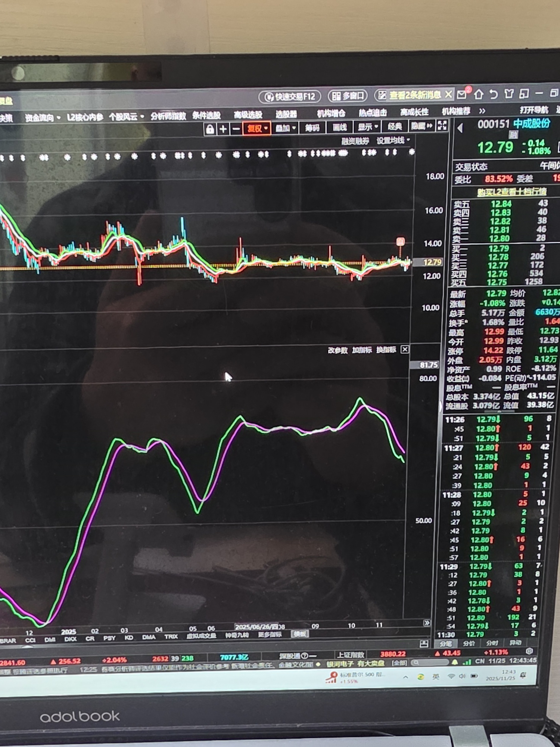Click the 模板 button in indicator bar

point(300,633)
